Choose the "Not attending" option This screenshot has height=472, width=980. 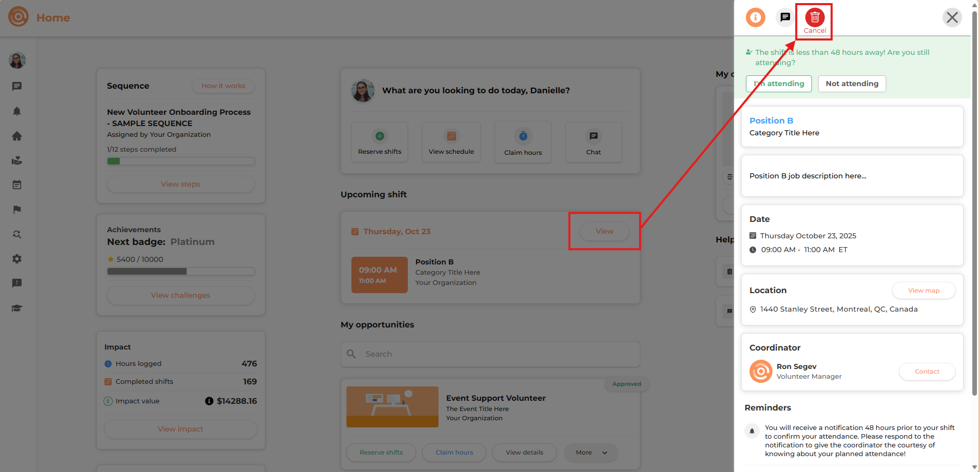[x=851, y=84]
